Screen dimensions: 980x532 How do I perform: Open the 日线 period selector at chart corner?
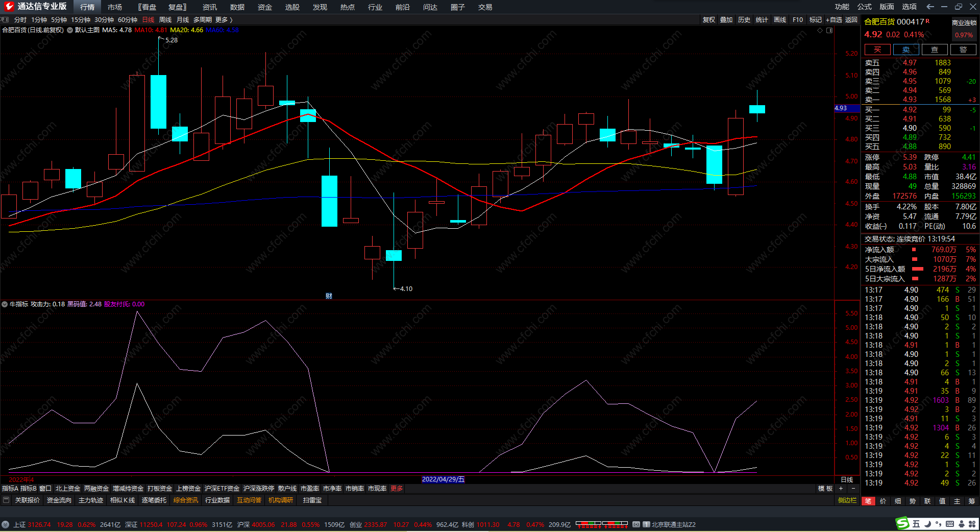coord(847,479)
